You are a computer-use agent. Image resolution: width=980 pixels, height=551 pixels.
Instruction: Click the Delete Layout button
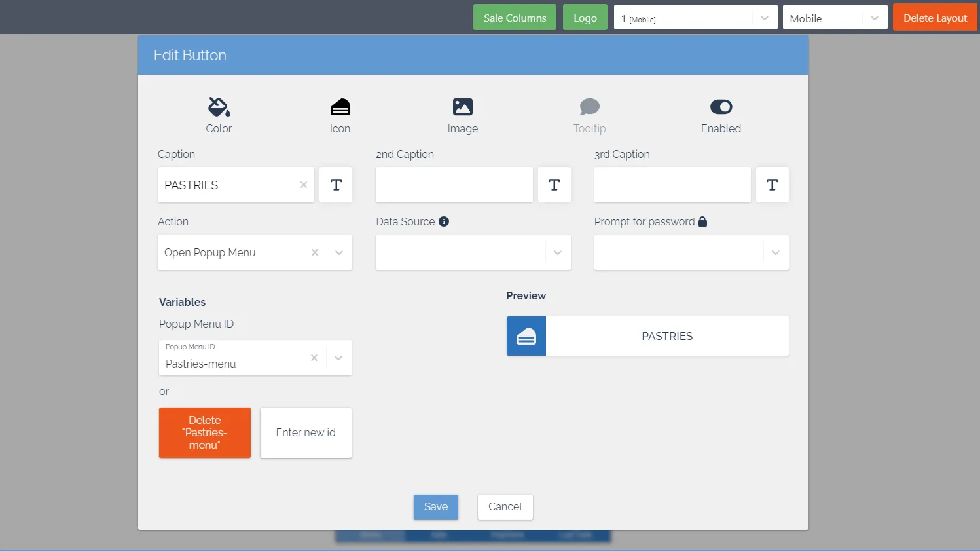tap(935, 18)
